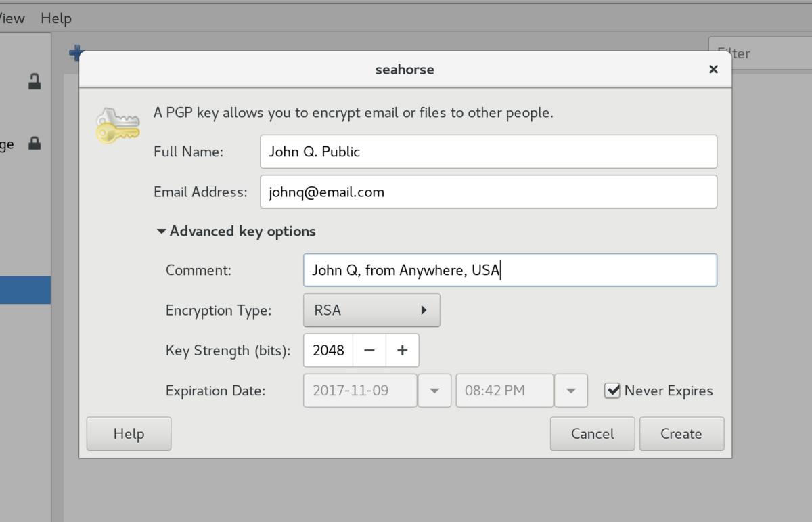The width and height of the screenshot is (812, 522).
Task: Click into the Comment text field
Action: click(x=510, y=270)
